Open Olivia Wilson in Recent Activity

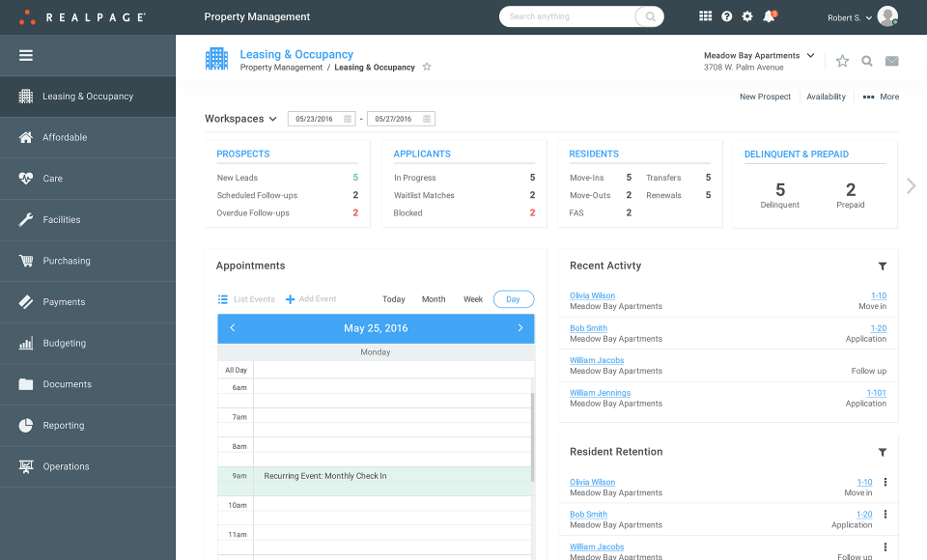click(x=592, y=295)
